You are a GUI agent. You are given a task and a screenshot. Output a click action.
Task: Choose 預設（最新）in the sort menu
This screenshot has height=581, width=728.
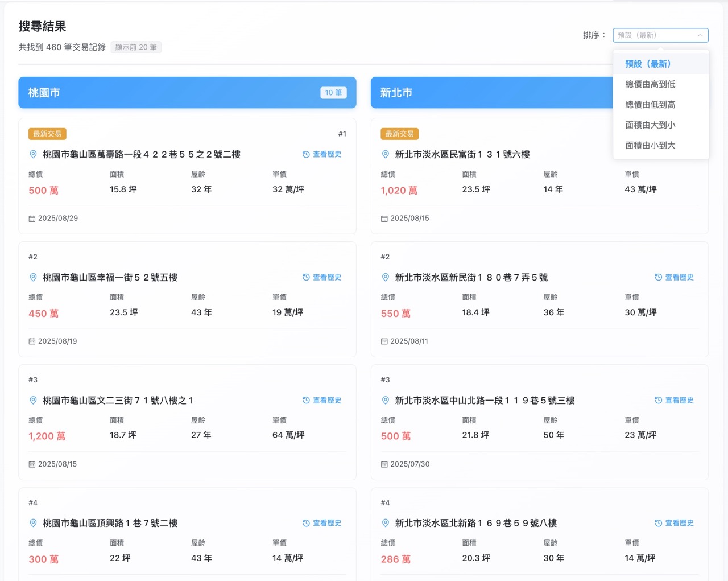click(648, 64)
